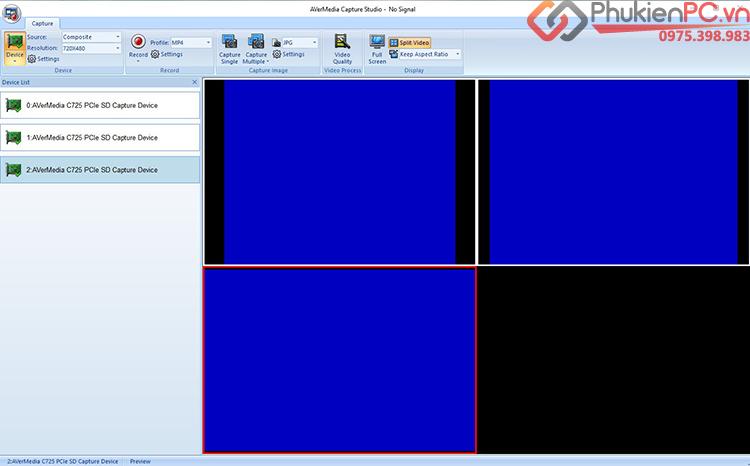Select the empty black bottom-right pane
The height and width of the screenshot is (466, 750).
614,360
